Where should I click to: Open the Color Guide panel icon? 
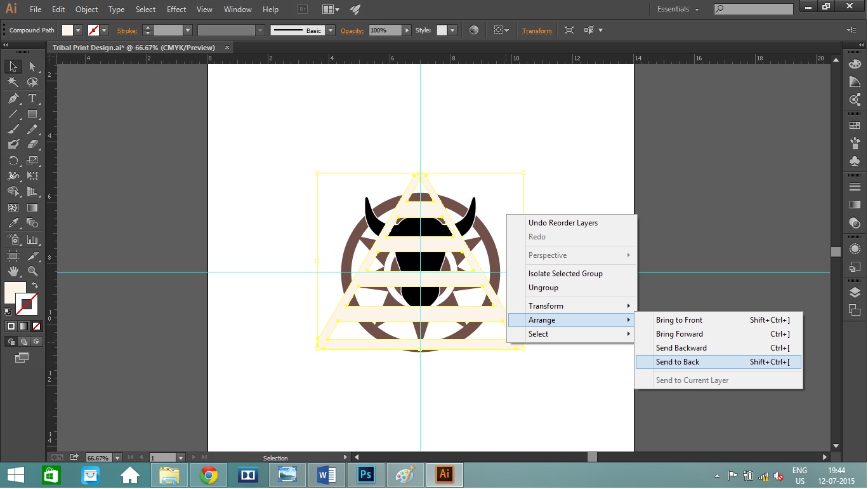[855, 82]
